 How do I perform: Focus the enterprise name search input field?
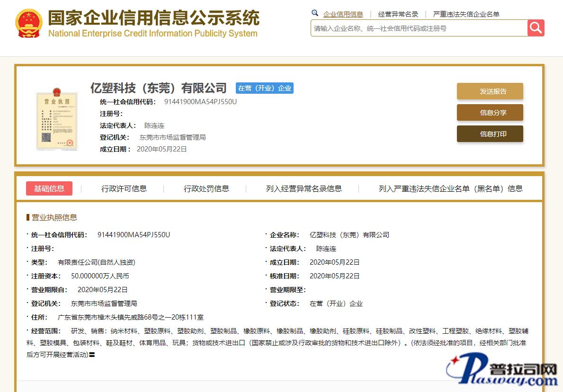(419, 28)
